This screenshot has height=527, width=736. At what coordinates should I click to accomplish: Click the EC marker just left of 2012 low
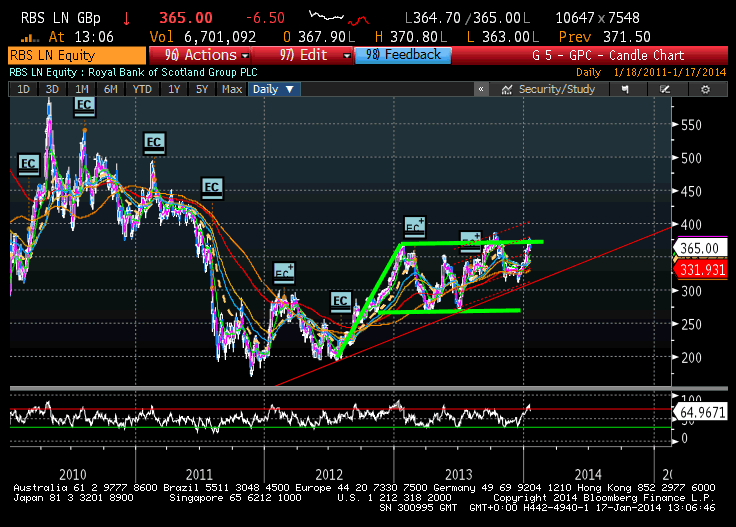(x=341, y=302)
